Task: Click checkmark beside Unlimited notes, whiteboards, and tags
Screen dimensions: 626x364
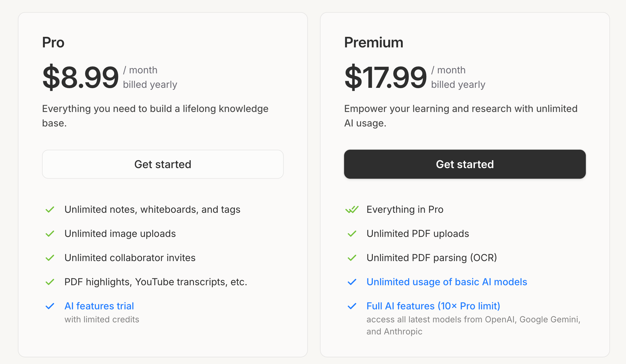Action: (x=50, y=209)
